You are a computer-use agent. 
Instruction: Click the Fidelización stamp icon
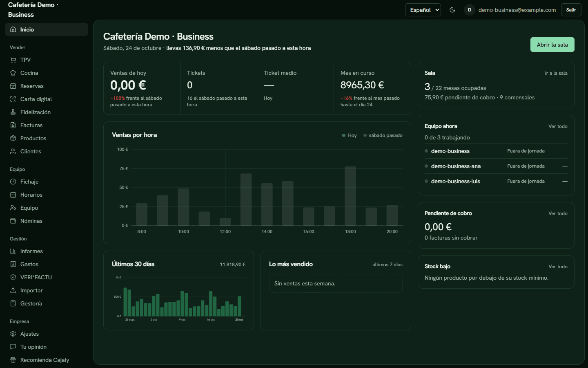[x=13, y=112]
